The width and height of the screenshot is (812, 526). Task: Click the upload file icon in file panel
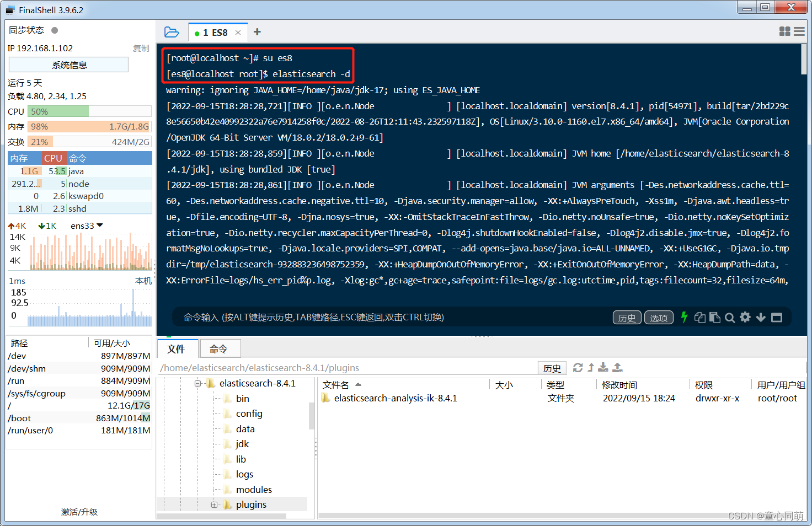click(x=617, y=367)
